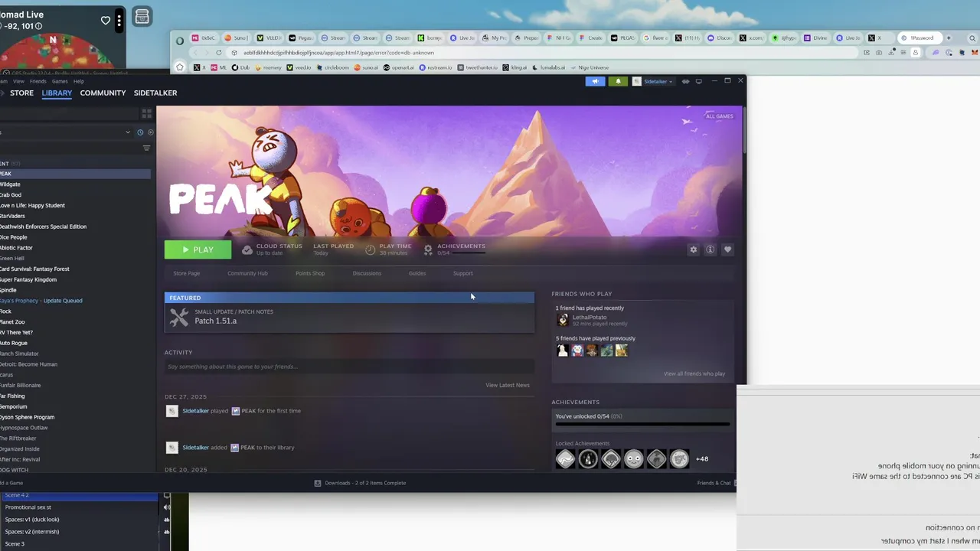
Task: Open the +48 more locked achievements
Action: click(702, 459)
